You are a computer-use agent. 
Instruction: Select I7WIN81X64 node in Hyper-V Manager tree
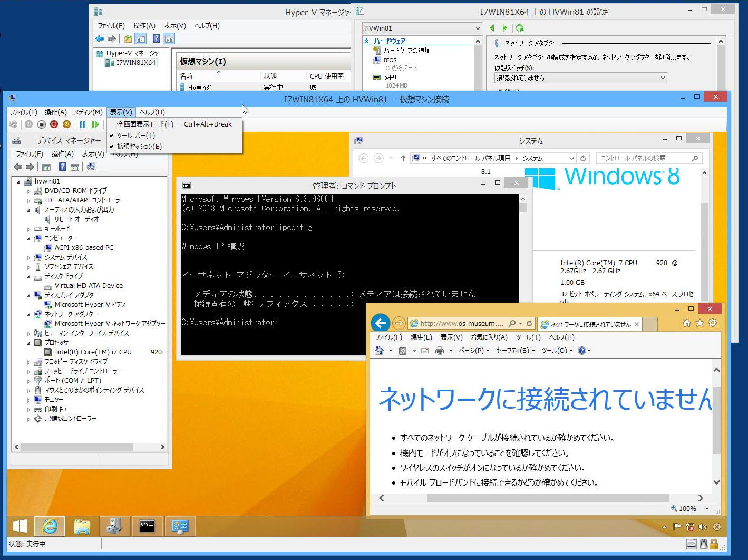point(136,62)
